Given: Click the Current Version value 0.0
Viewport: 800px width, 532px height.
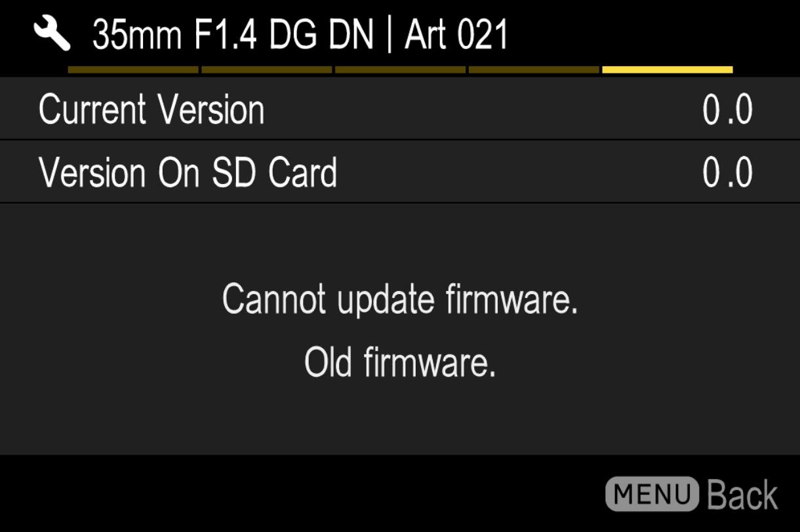Looking at the screenshot, I should [x=728, y=110].
